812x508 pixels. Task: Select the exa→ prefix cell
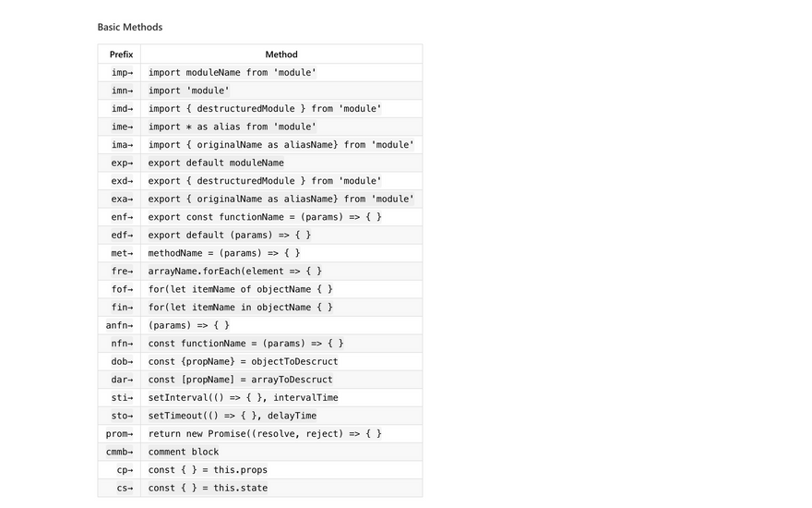(122, 199)
